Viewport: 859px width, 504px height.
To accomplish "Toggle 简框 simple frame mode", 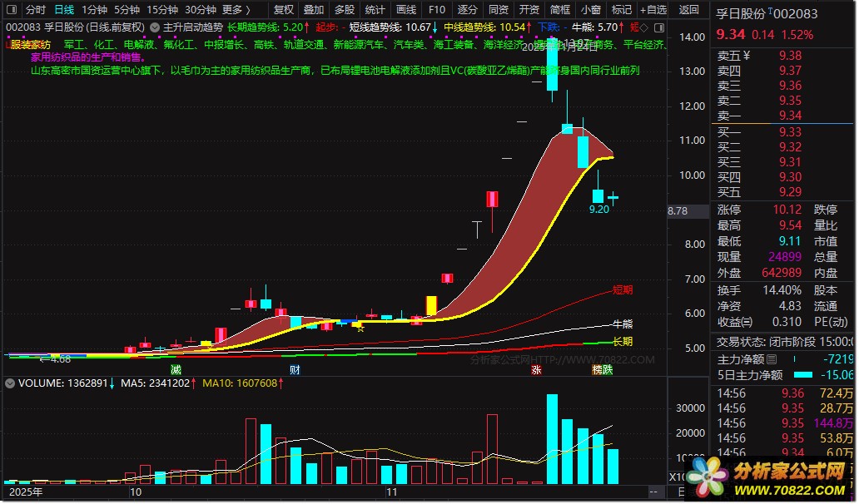I will point(560,10).
